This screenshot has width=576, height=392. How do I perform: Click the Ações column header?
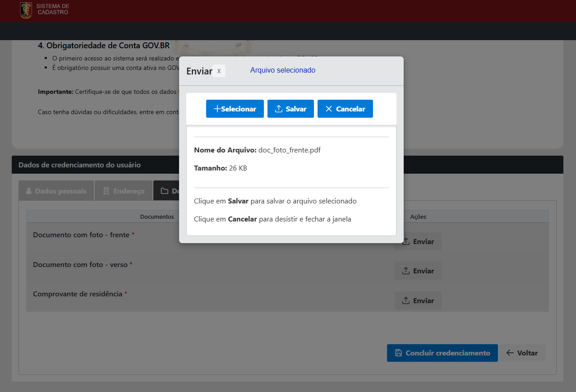click(x=418, y=217)
